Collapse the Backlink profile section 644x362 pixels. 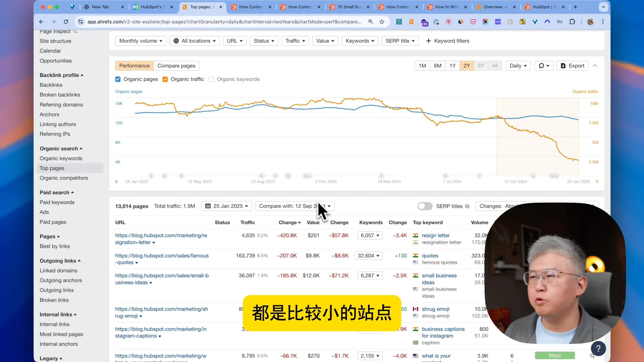(61, 75)
